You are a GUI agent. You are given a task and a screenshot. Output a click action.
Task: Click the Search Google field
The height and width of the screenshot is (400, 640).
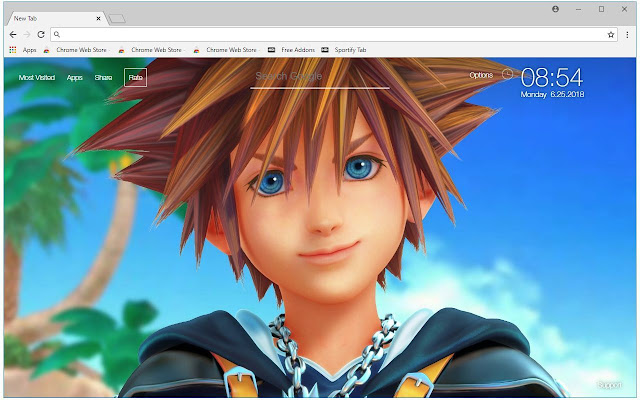click(x=320, y=77)
